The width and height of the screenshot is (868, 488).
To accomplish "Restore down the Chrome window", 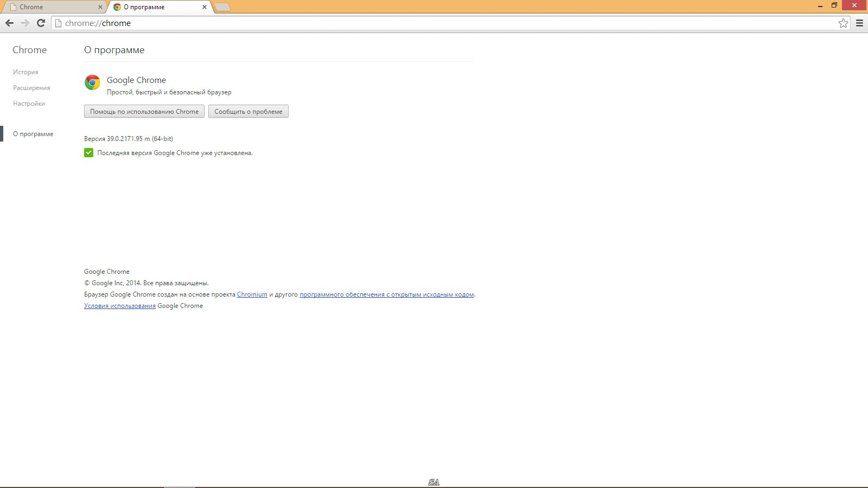I will [834, 5].
